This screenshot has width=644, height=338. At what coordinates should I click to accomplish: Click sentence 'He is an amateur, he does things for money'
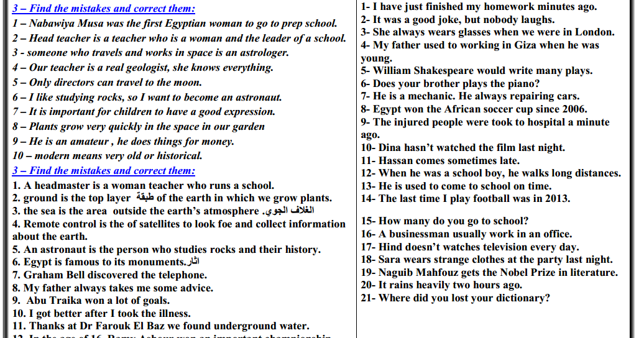(x=123, y=142)
